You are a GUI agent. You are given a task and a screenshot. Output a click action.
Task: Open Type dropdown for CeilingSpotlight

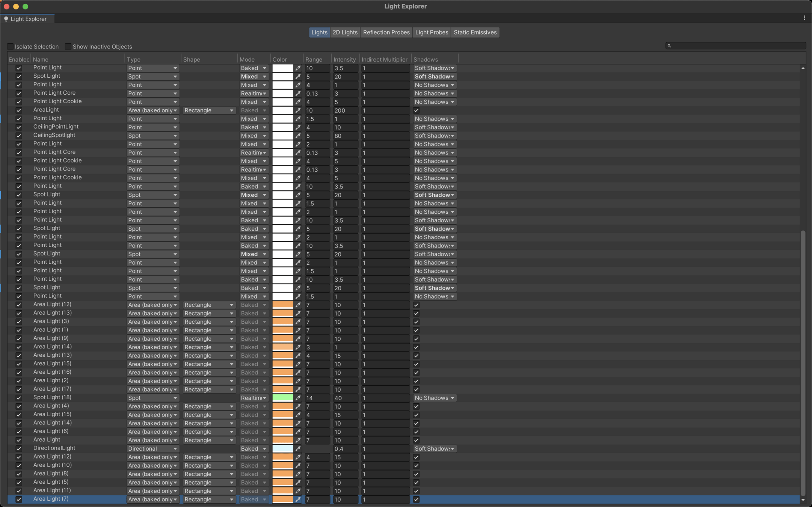pyautogui.click(x=152, y=136)
